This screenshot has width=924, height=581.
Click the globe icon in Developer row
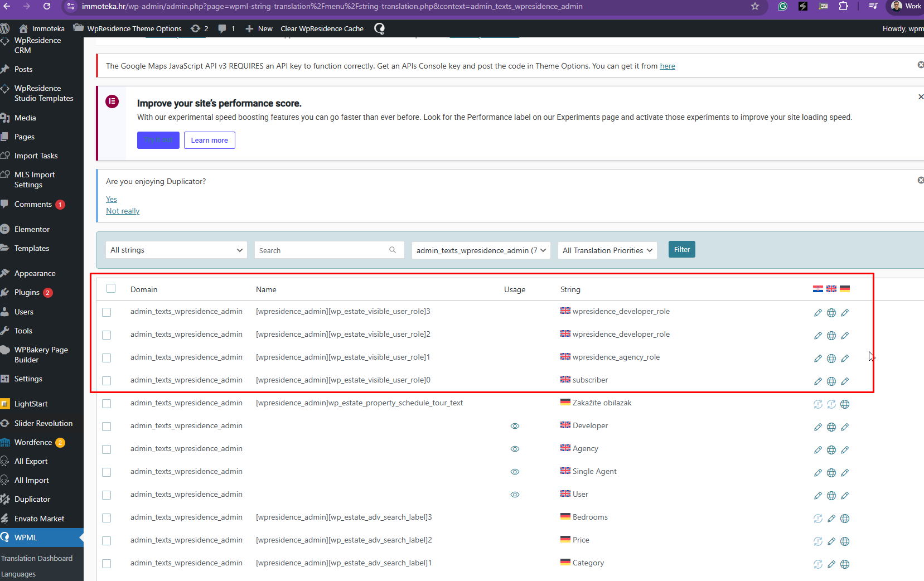(x=831, y=427)
